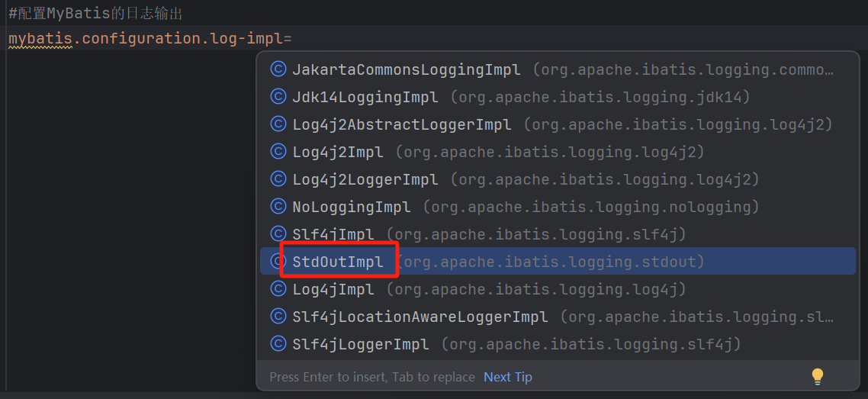Viewport: 868px width, 399px height.
Task: Click the yellow lightbulb tip icon
Action: coord(818,376)
